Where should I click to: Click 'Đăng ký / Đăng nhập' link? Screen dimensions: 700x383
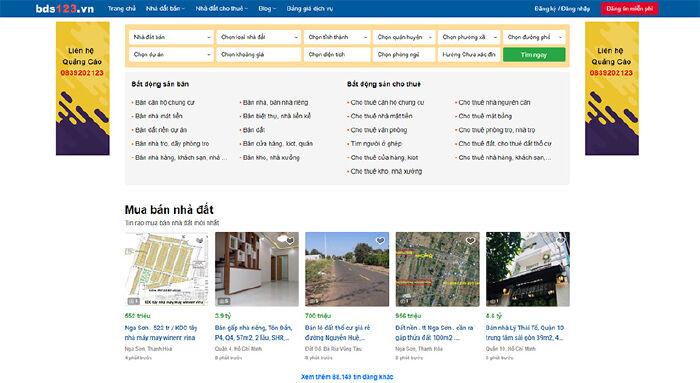point(562,8)
